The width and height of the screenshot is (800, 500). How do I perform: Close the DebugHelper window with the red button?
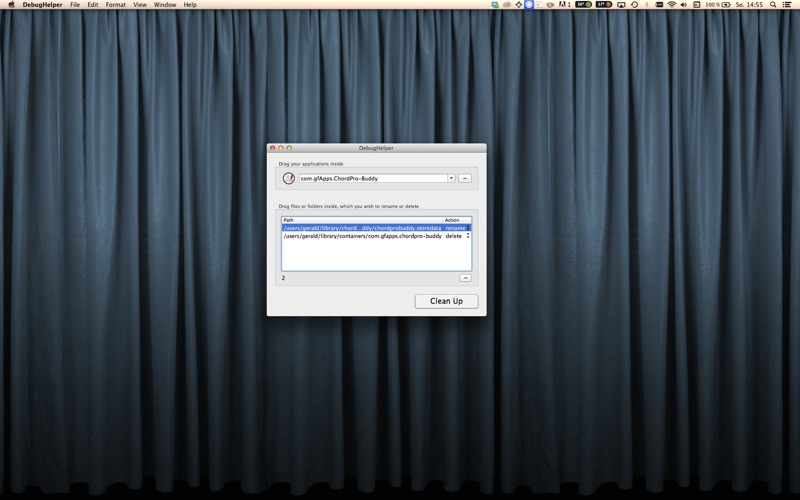pos(272,148)
